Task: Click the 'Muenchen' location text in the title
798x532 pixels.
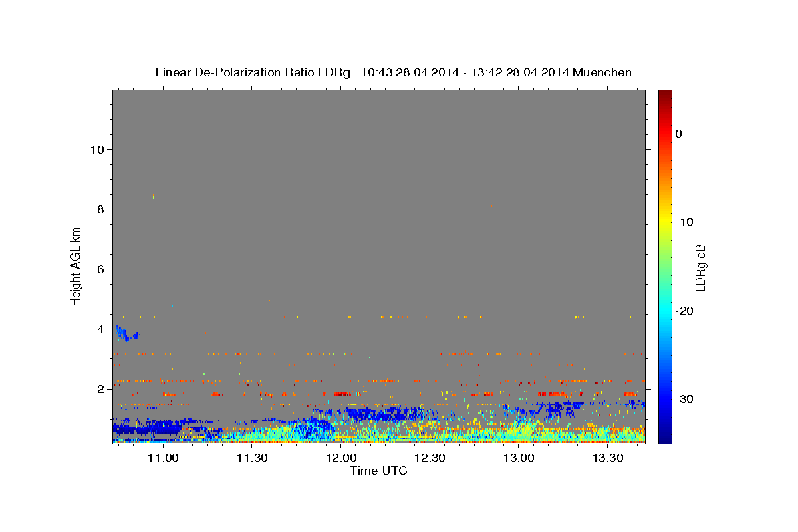Action: (602, 72)
